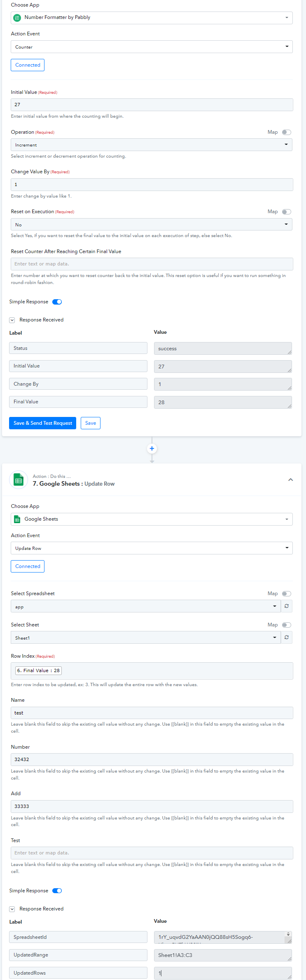Viewport: 306px width, 980px height.
Task: Click Reset Counter After Reaching Final Value field
Action: click(152, 264)
